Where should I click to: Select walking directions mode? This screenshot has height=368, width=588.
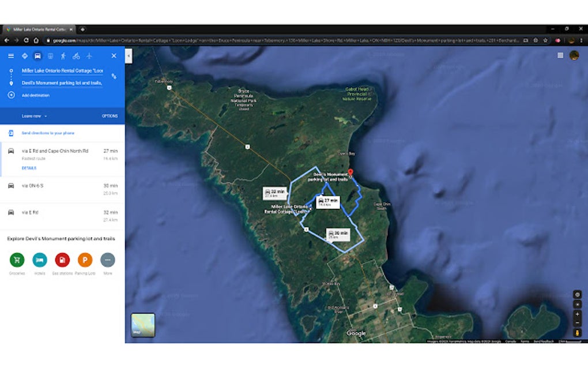[x=63, y=56]
